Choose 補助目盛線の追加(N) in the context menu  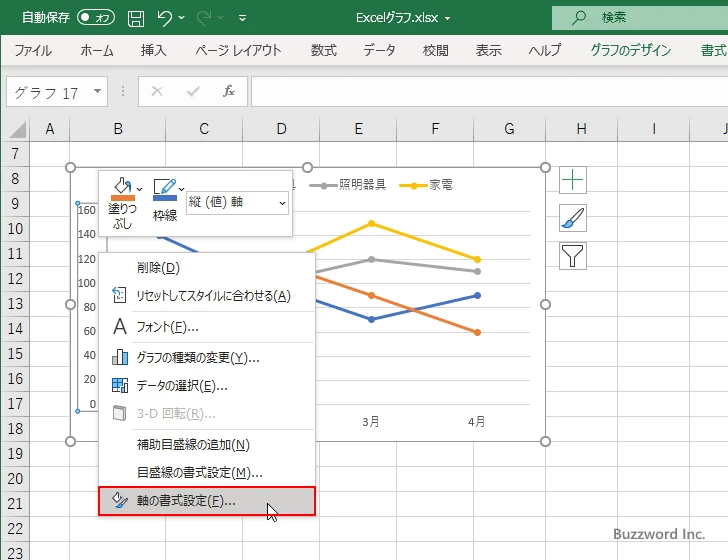coord(207,445)
